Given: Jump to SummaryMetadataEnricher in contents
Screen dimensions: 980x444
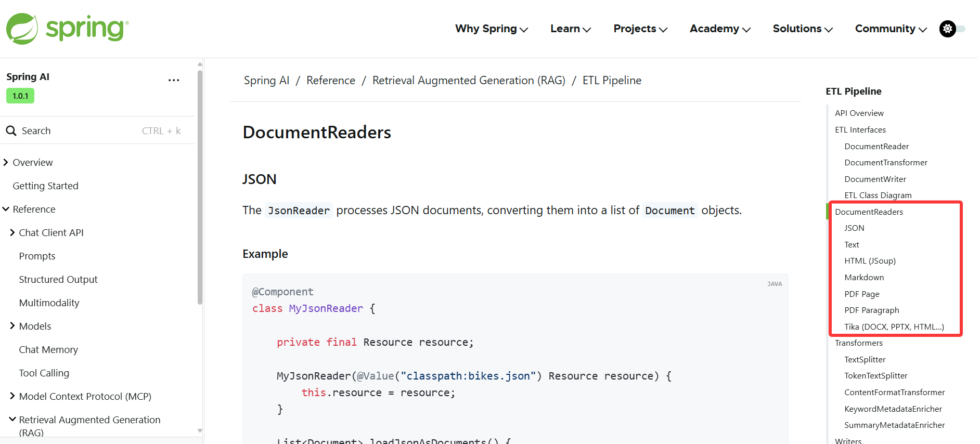Looking at the screenshot, I should (895, 425).
